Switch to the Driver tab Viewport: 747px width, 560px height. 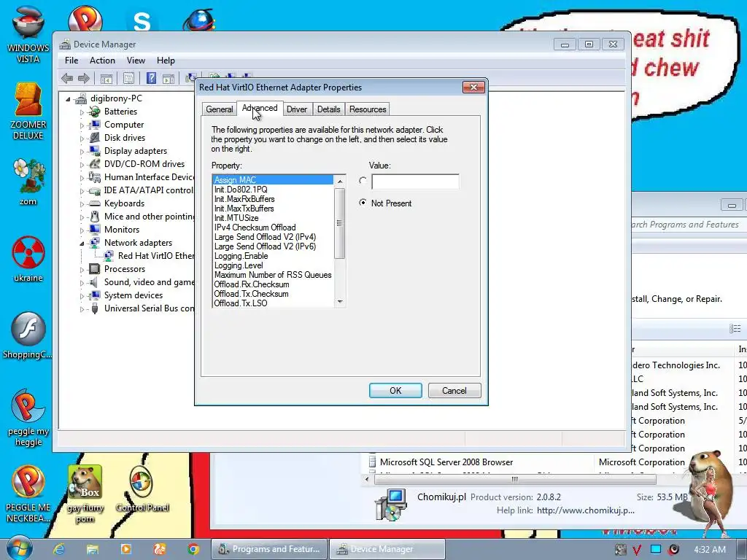point(297,109)
